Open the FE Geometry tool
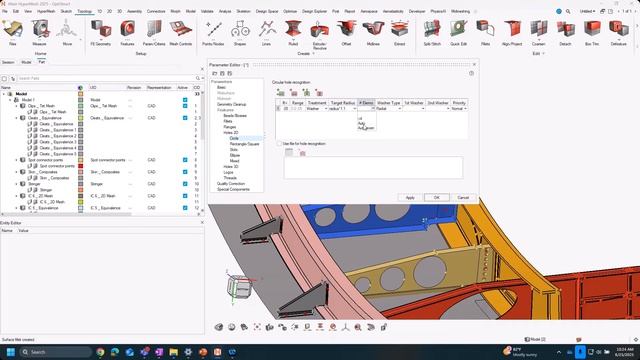The height and width of the screenshot is (360, 640). tap(101, 33)
